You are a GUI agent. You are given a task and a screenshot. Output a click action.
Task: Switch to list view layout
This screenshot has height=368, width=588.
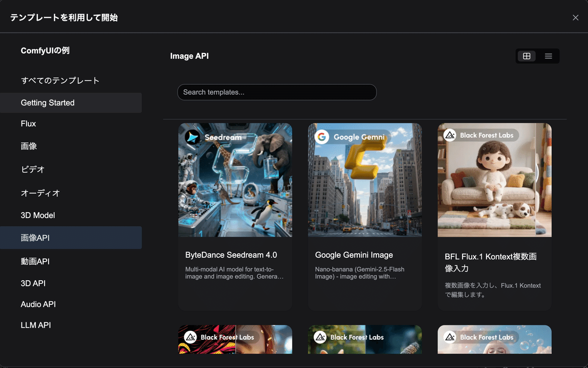click(x=548, y=56)
